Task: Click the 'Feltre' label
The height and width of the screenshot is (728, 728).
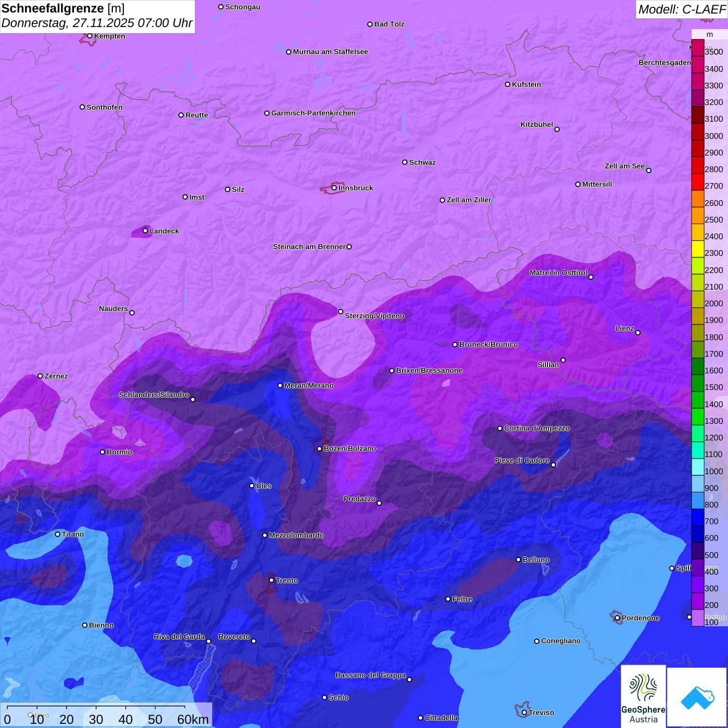Action: pyautogui.click(x=462, y=599)
